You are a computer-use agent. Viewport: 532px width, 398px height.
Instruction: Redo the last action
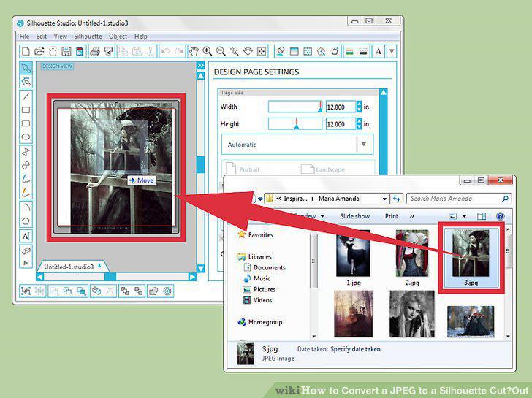[179, 51]
